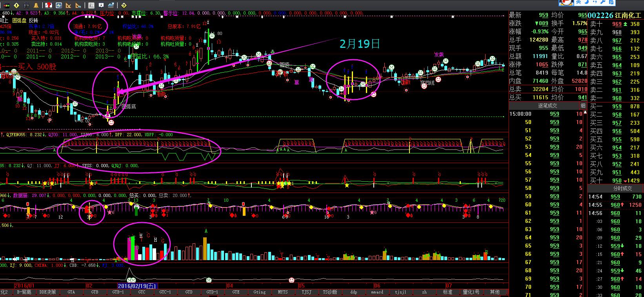Click the bell alert icon
644x297 pixels.
coord(36,5)
